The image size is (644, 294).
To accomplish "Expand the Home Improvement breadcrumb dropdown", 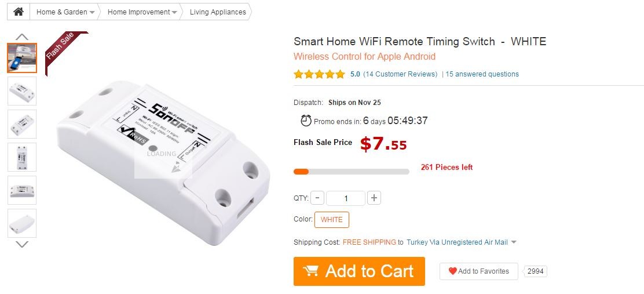I will click(175, 12).
